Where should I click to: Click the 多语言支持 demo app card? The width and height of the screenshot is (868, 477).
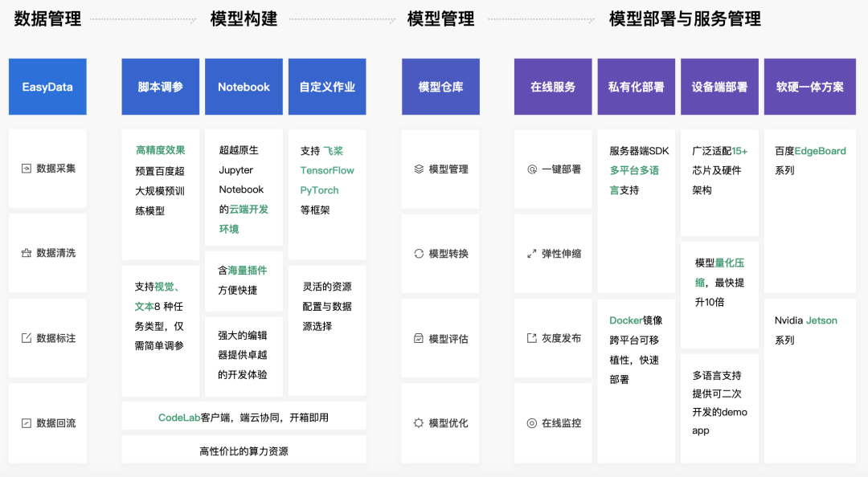click(x=719, y=409)
